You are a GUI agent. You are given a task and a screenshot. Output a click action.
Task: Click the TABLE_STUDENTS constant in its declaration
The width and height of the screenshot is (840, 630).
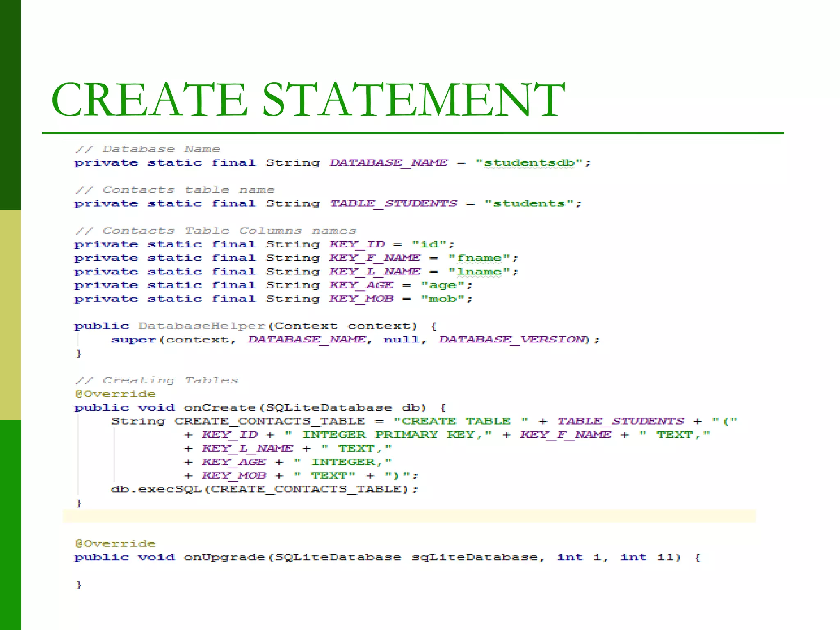click(393, 203)
